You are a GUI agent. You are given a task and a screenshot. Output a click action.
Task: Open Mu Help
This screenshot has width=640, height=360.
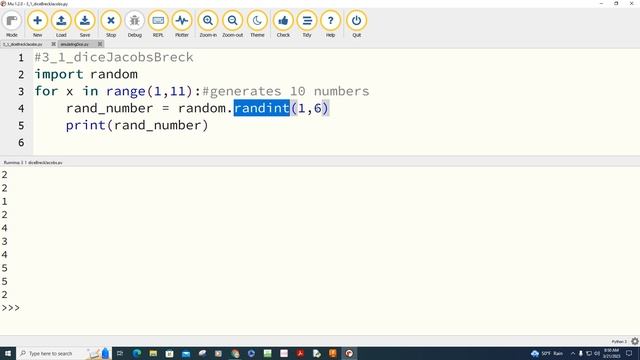(330, 24)
